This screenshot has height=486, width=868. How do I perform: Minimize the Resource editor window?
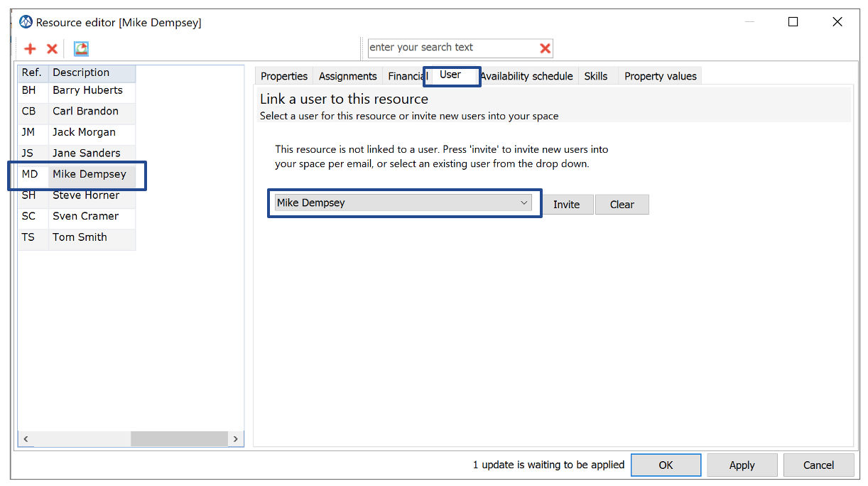point(749,22)
